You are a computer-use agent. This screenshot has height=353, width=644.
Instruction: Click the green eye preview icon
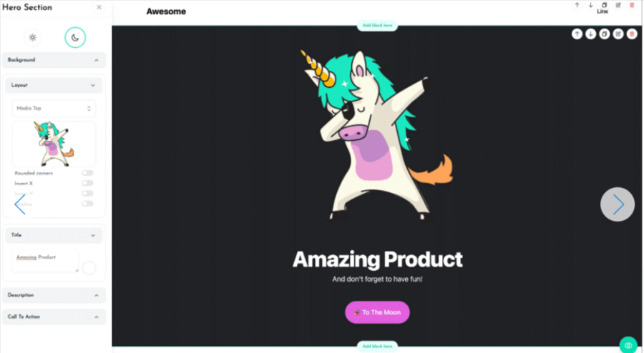coord(628,345)
